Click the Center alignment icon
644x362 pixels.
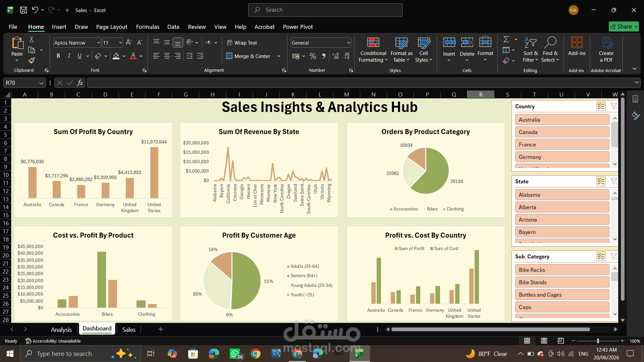[x=167, y=56]
